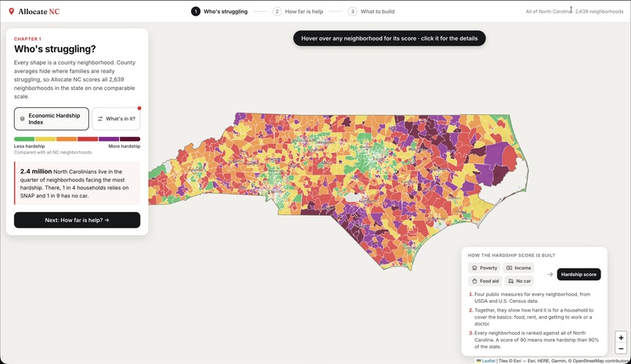Click the money icon in the Income chip

click(x=509, y=268)
